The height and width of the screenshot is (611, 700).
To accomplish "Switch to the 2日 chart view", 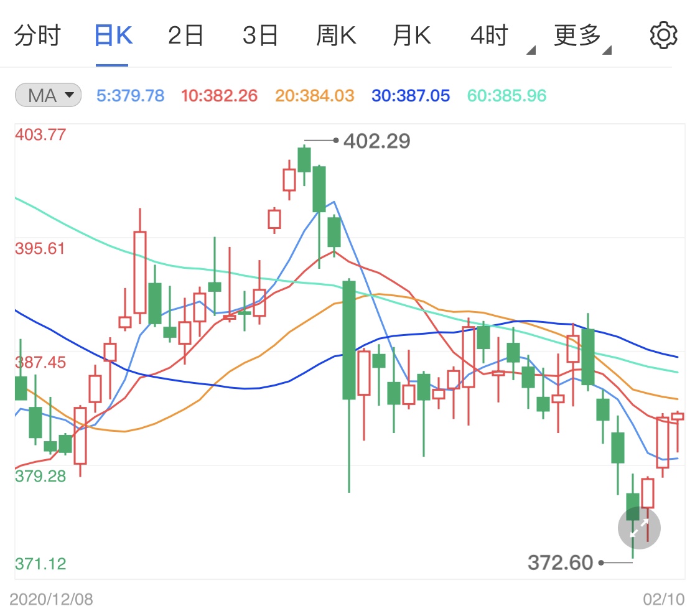I will [185, 34].
